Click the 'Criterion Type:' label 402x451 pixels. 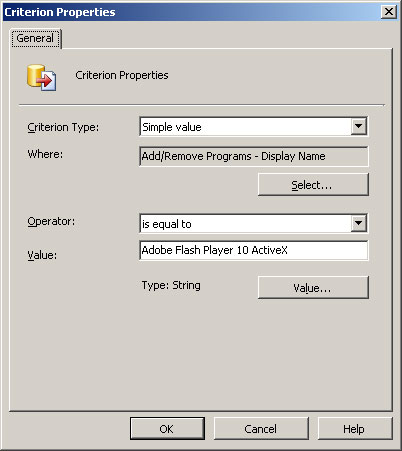point(63,127)
